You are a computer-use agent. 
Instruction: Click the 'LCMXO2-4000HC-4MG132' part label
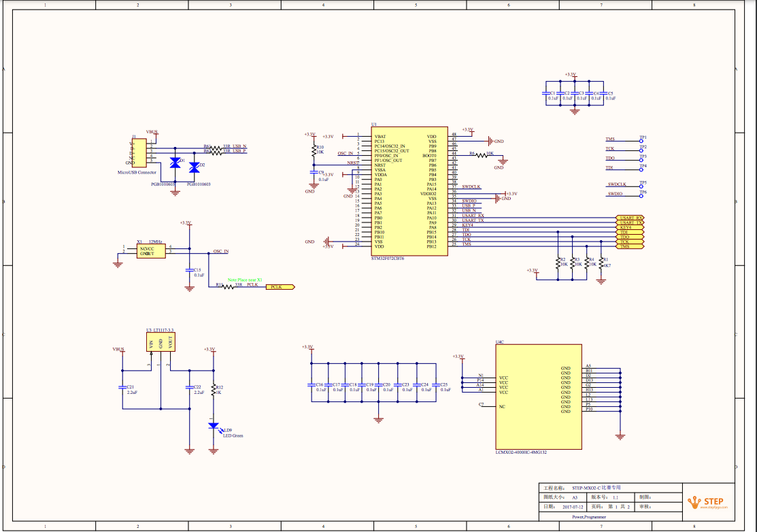521,452
